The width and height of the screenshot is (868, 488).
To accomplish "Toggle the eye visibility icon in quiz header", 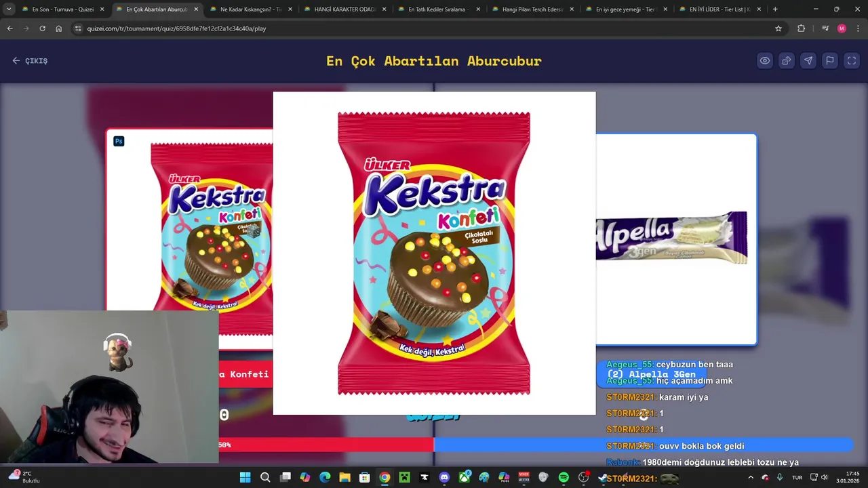I will coord(765,60).
